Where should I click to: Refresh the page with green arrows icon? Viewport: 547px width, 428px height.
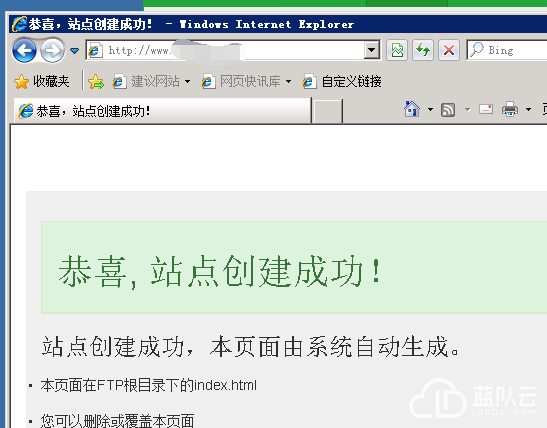click(423, 51)
